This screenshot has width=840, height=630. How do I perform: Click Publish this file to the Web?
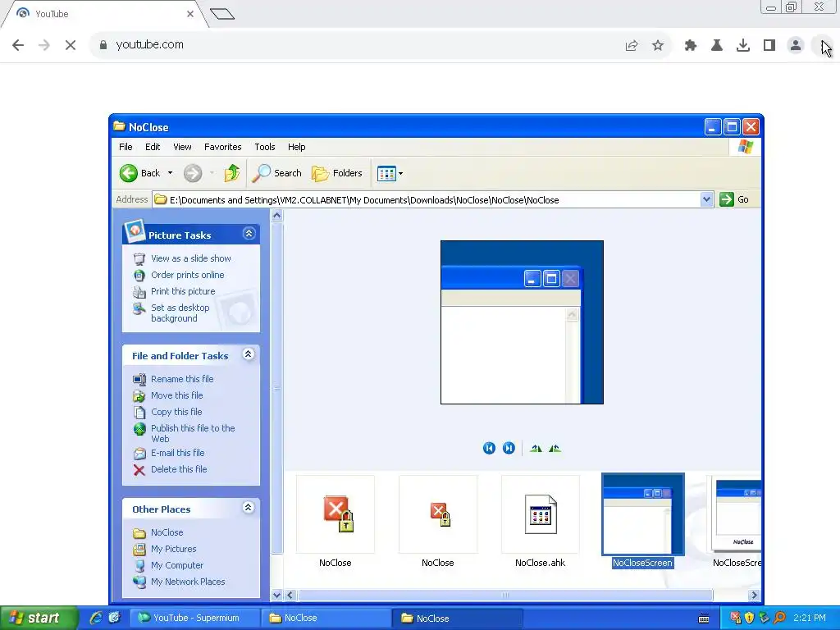point(193,433)
